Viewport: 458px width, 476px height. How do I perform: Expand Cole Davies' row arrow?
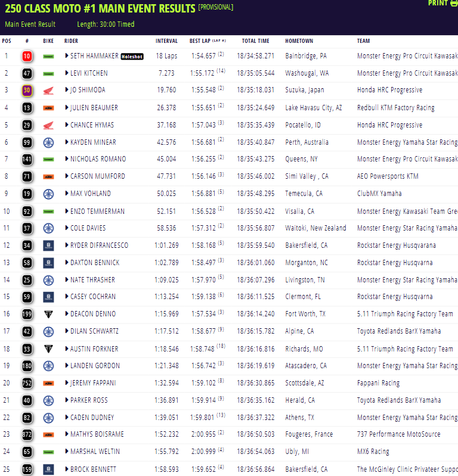pyautogui.click(x=67, y=228)
